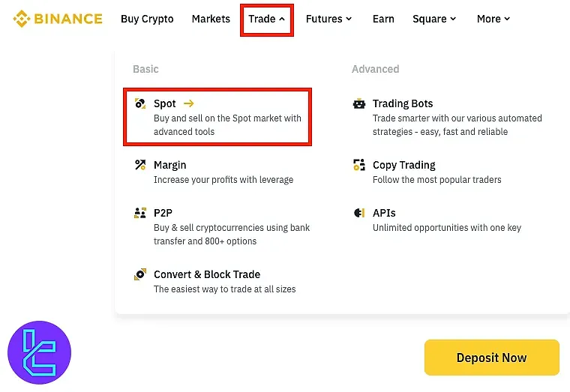The height and width of the screenshot is (392, 570).
Task: Click the P2P people icon
Action: click(139, 213)
